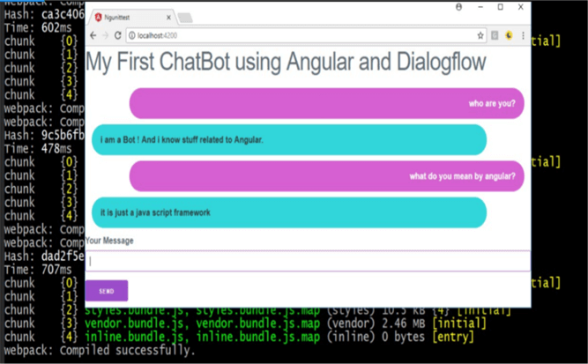Go forward using the browser forward arrow
Image resolution: width=588 pixels, height=364 pixels.
click(106, 35)
